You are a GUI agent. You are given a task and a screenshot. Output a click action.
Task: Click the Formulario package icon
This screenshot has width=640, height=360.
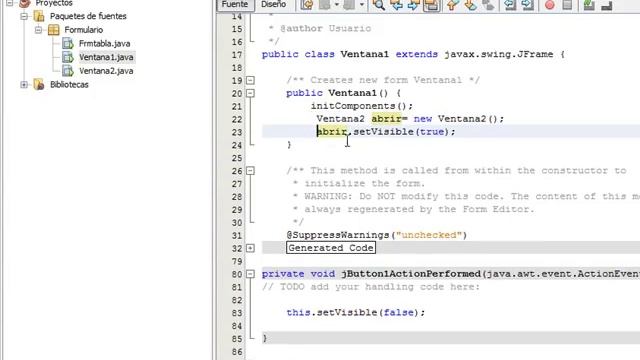53,30
